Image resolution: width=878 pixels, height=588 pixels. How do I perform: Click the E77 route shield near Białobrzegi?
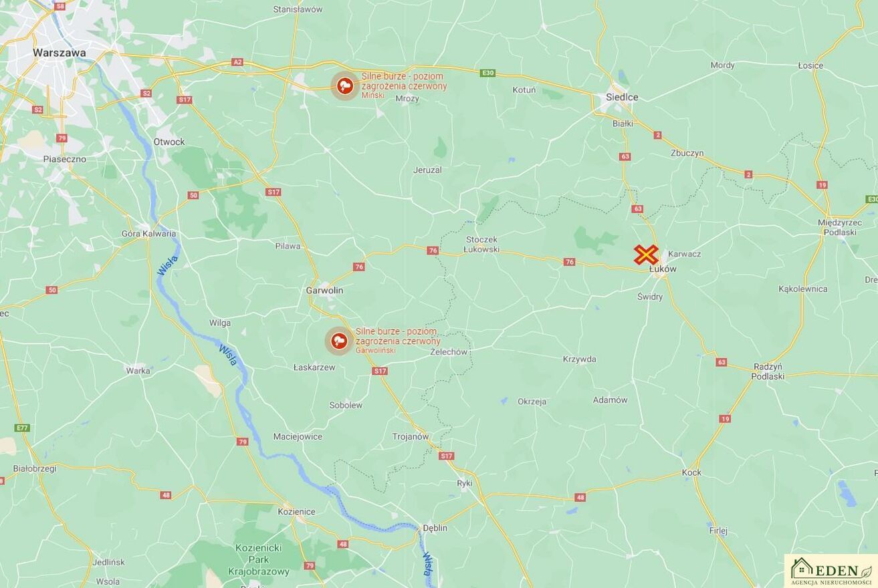click(x=22, y=428)
